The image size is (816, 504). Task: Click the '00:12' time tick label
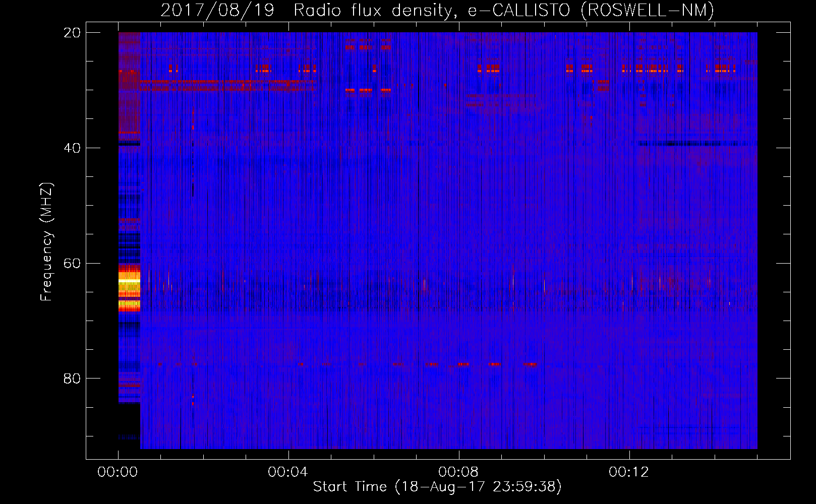coord(629,472)
